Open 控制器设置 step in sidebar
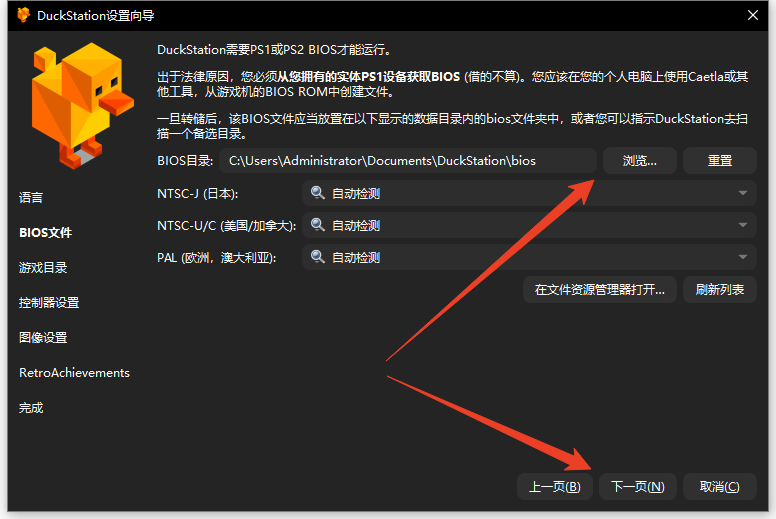Screen dimensions: 776x519 tap(49, 303)
